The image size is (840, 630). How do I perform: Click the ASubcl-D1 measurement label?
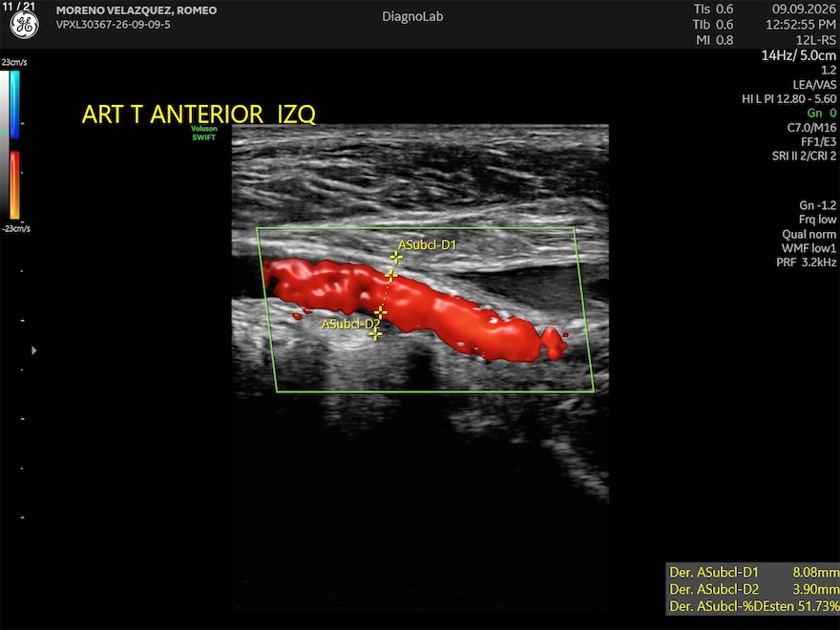[427, 245]
